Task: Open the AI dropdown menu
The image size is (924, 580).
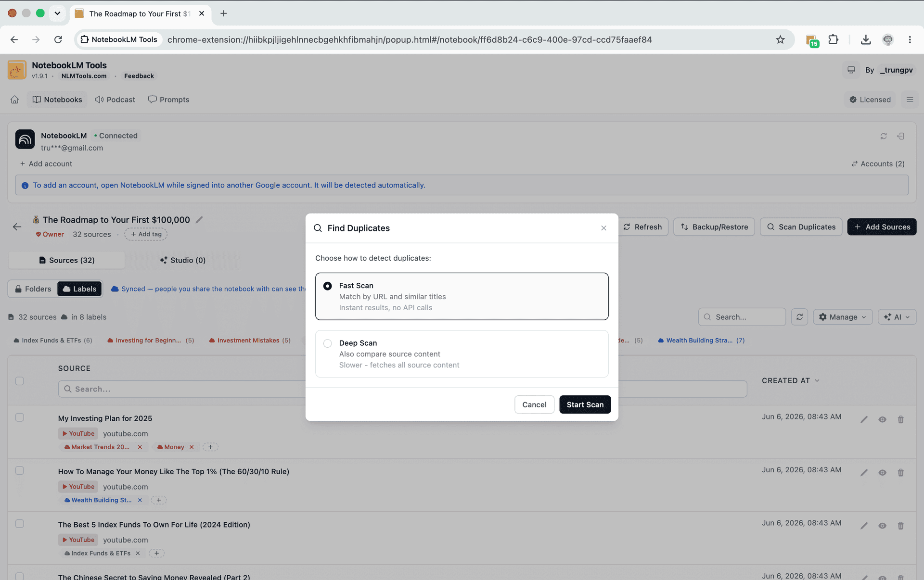Action: point(897,317)
